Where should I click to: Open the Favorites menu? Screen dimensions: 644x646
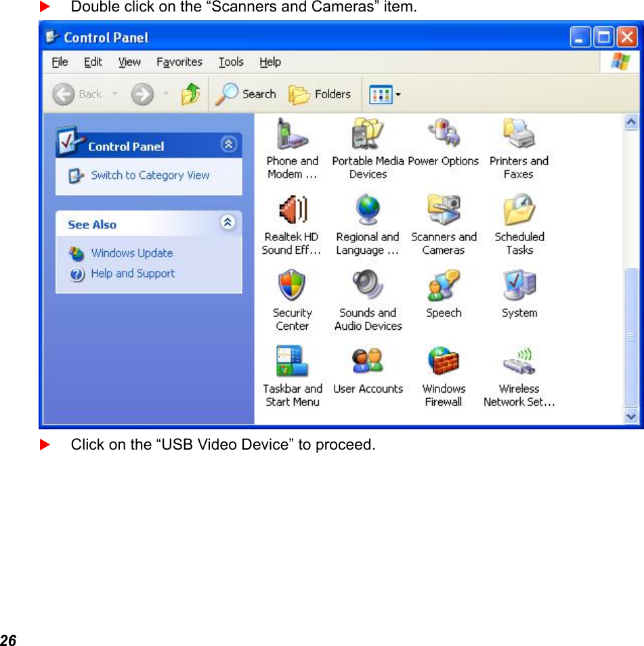pyautogui.click(x=179, y=62)
